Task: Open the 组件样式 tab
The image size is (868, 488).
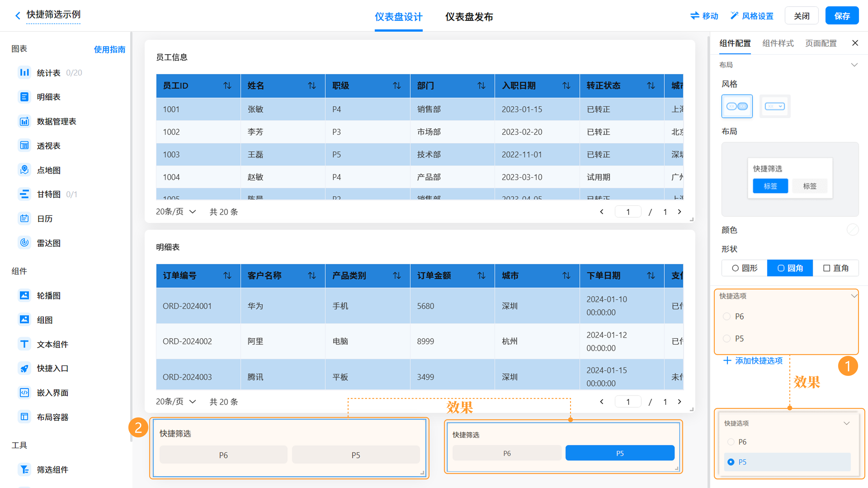Action: click(778, 43)
